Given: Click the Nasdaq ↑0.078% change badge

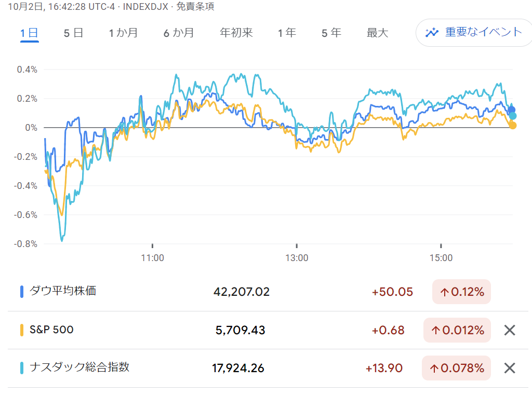Looking at the screenshot, I should (x=456, y=368).
